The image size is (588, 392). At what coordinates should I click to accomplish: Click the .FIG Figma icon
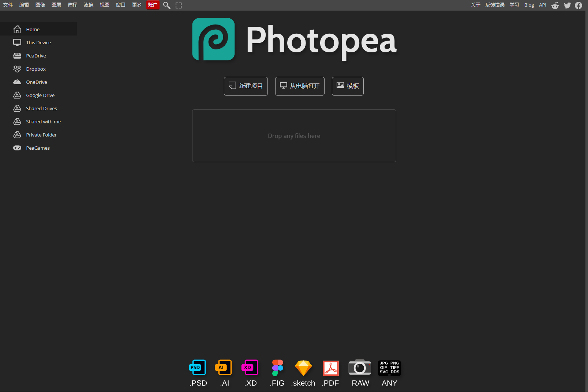[x=278, y=368]
